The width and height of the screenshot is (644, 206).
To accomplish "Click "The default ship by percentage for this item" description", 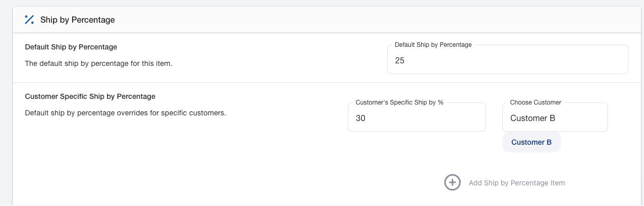I will click(x=98, y=64).
